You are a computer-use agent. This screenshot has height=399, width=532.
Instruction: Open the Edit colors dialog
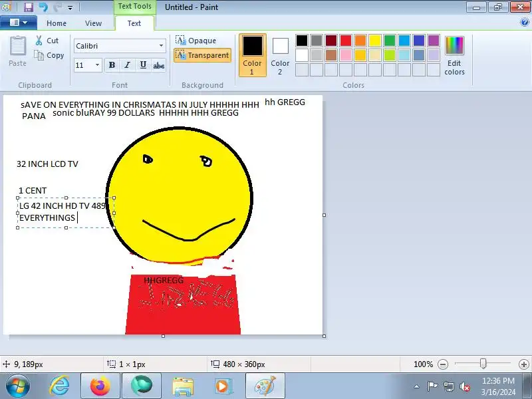click(454, 55)
